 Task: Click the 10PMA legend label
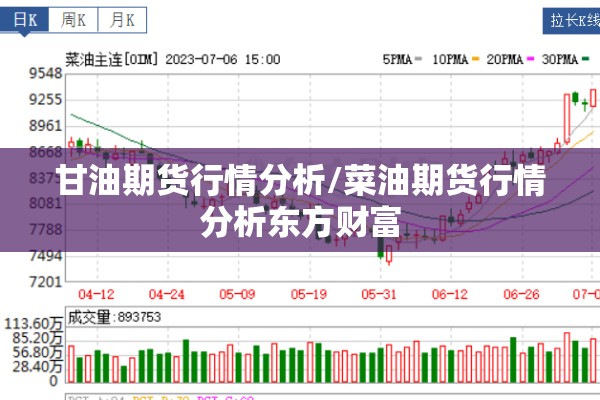(450, 59)
